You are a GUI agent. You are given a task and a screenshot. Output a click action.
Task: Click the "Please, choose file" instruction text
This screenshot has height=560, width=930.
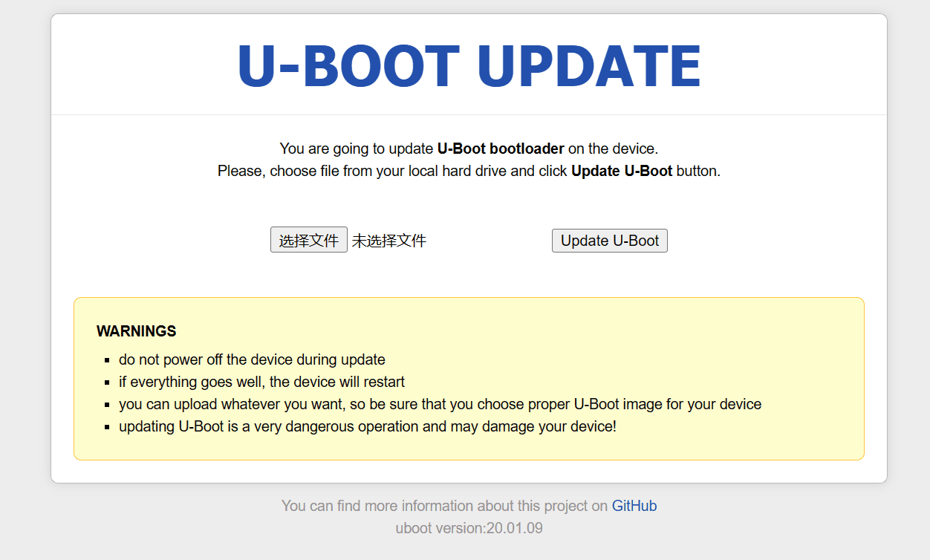(x=393, y=171)
